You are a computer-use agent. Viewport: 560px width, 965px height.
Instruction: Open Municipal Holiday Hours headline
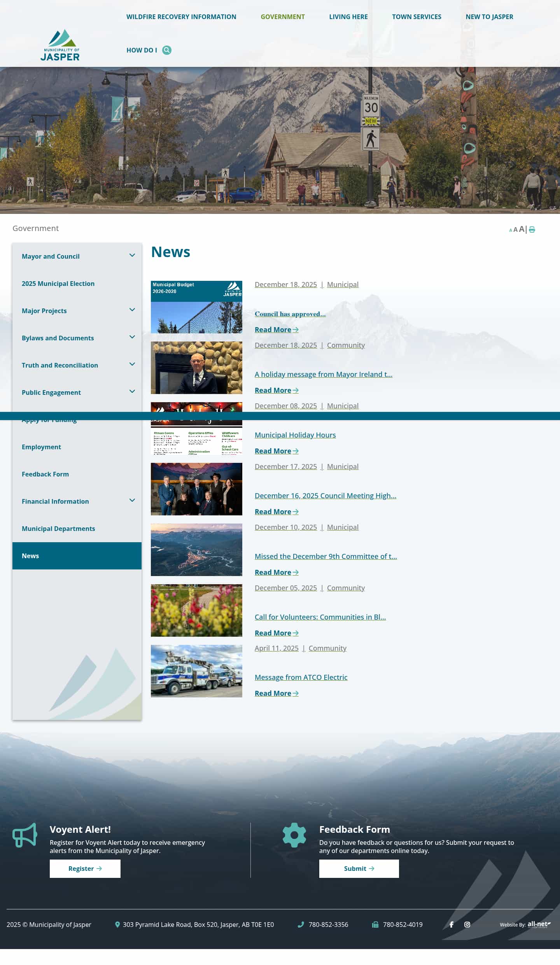[x=295, y=435]
